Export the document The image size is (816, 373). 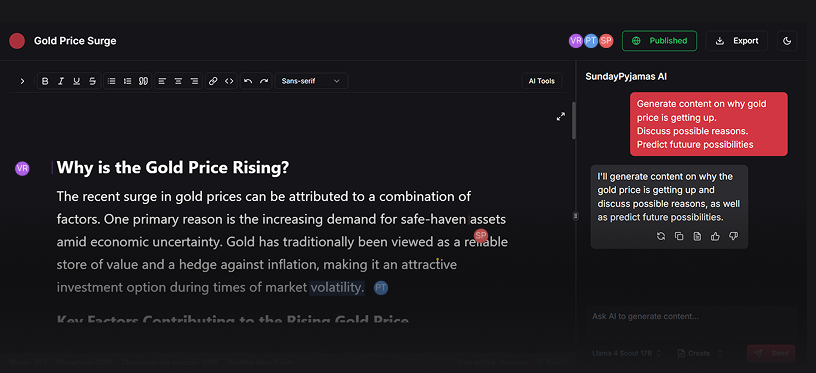(x=737, y=41)
